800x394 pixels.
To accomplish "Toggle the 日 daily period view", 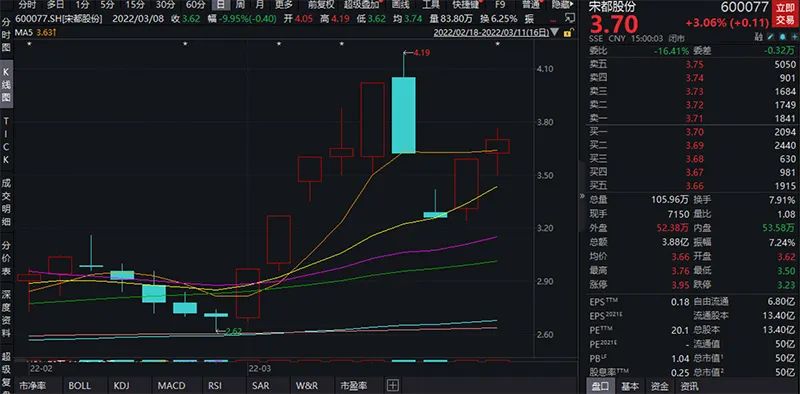I will pyautogui.click(x=220, y=5).
